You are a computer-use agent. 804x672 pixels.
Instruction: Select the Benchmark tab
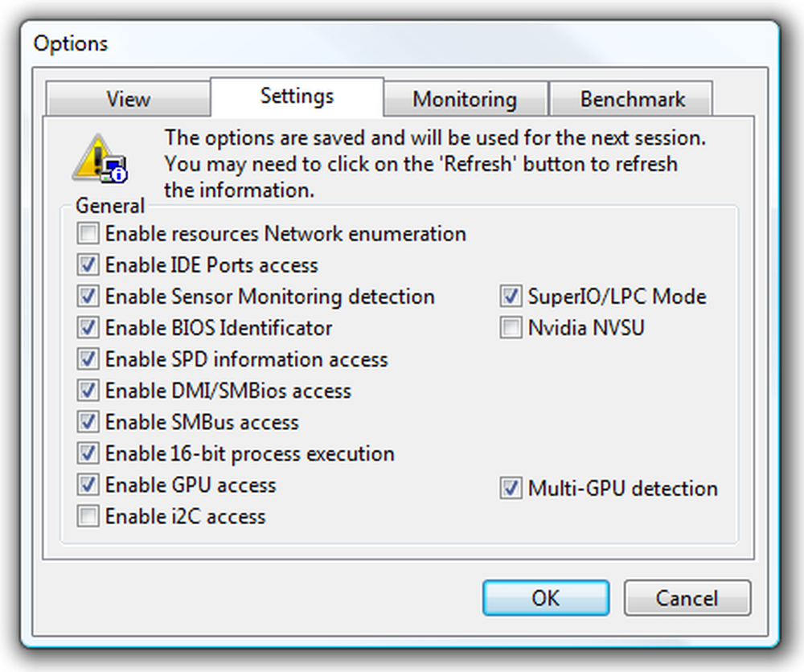(632, 98)
